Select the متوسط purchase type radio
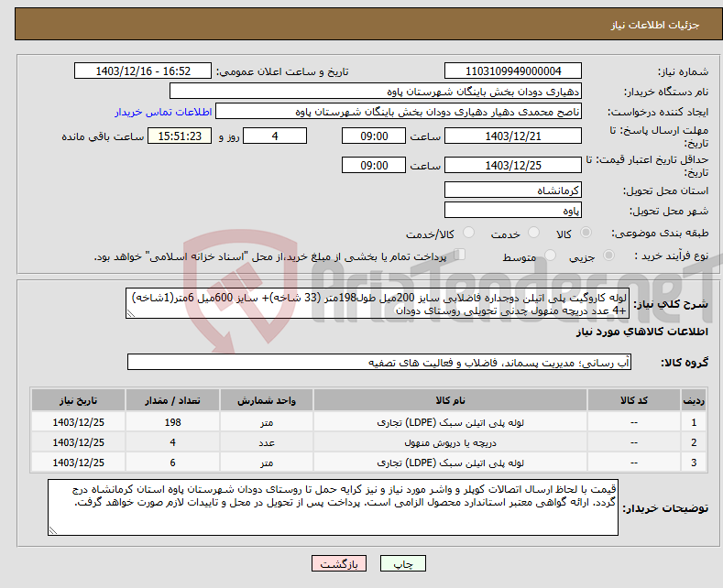Image resolution: width=723 pixels, height=588 pixels. click(x=550, y=256)
